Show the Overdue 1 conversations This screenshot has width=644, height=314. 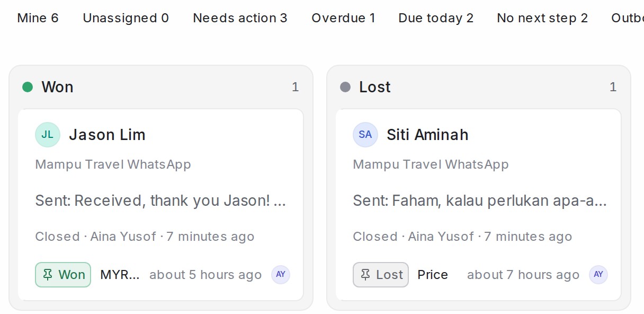pos(343,18)
